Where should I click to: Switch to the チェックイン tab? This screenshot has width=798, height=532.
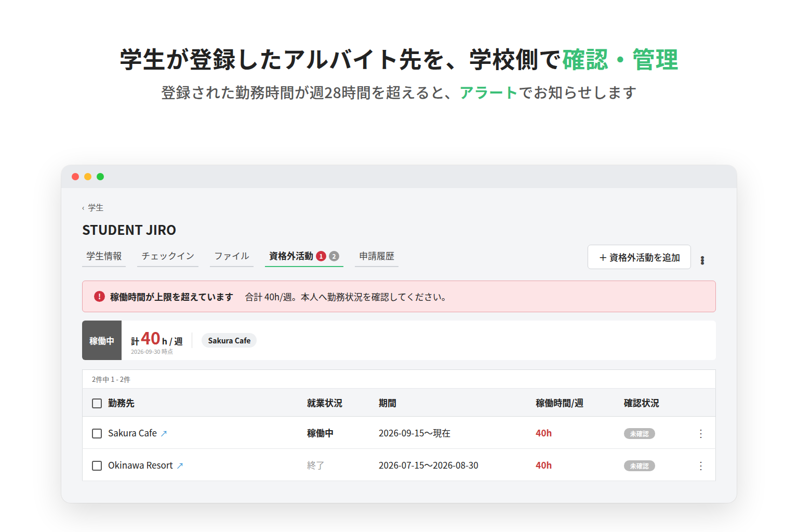point(168,256)
